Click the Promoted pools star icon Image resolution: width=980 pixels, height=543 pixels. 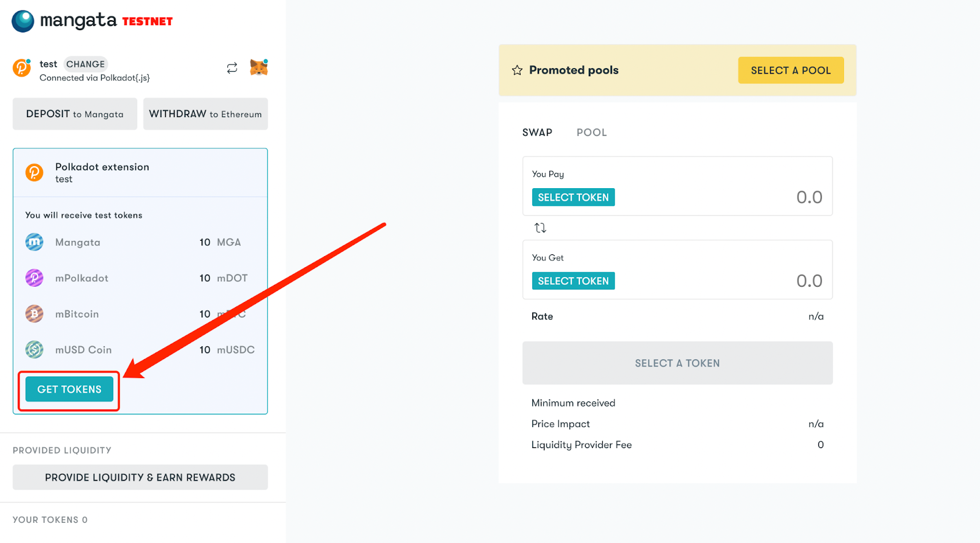[x=517, y=70]
